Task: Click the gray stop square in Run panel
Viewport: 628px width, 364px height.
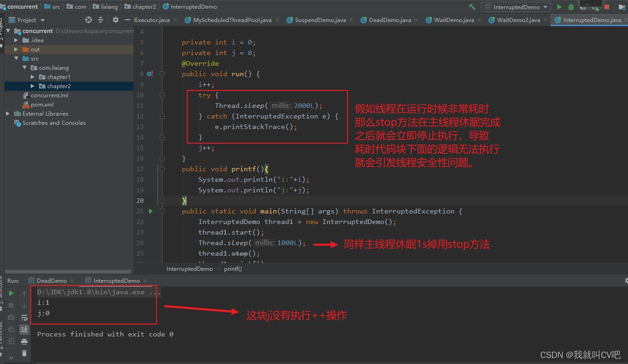Action: 11,305
